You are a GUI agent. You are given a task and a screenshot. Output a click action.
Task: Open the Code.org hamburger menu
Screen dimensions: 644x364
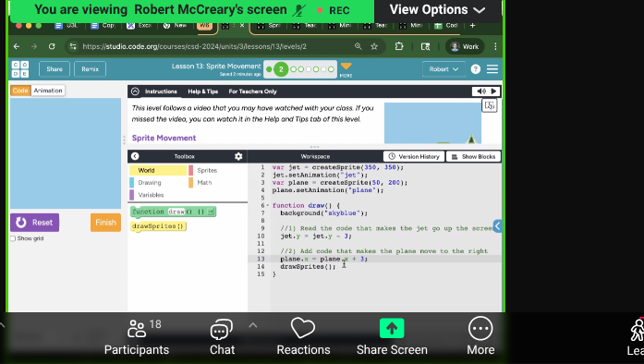(492, 69)
